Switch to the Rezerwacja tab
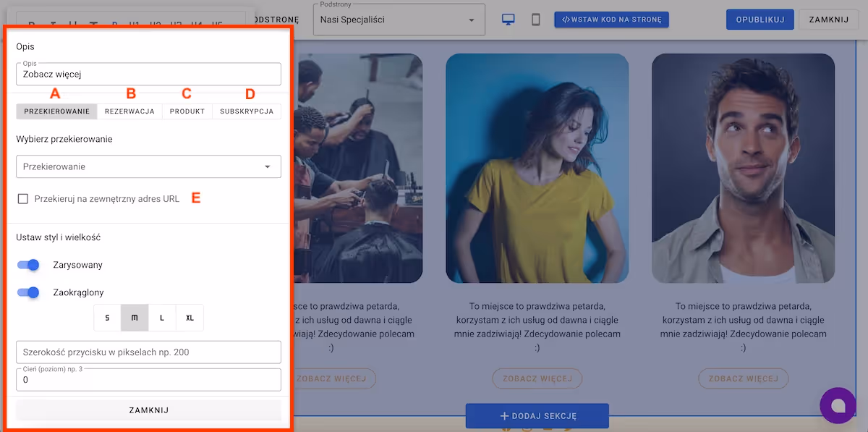 point(129,111)
